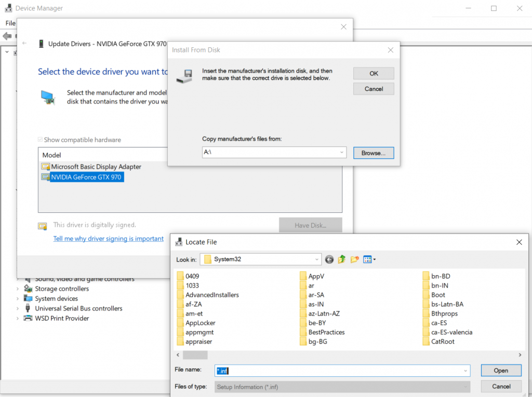Expand Storage controllers in Device Manager
The width and height of the screenshot is (532, 397).
(x=18, y=289)
